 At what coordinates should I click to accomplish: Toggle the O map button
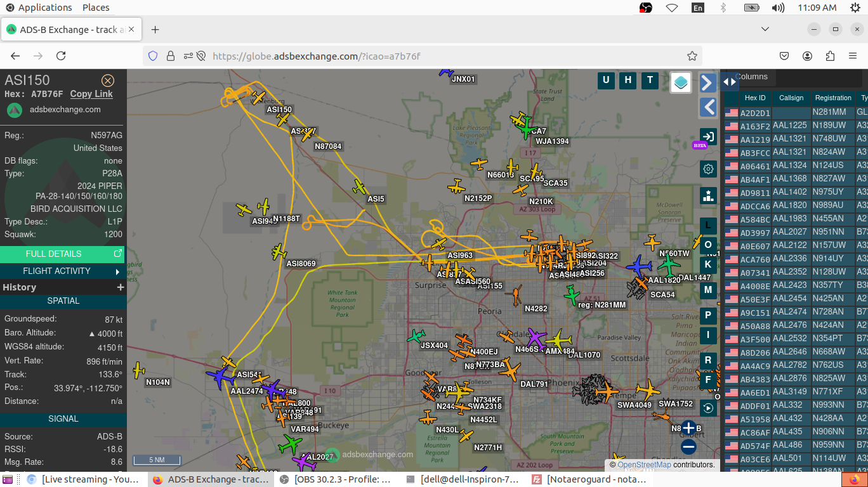[708, 245]
